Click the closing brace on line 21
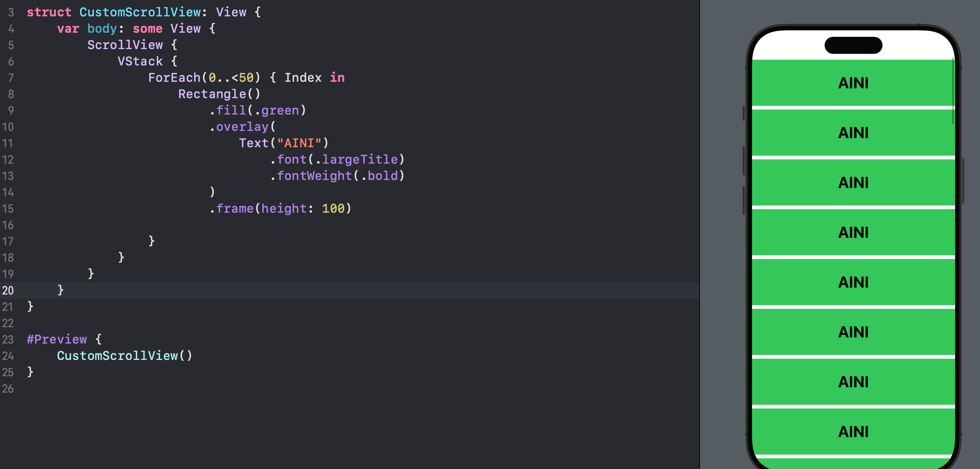The width and height of the screenshot is (980, 469). [x=30, y=306]
